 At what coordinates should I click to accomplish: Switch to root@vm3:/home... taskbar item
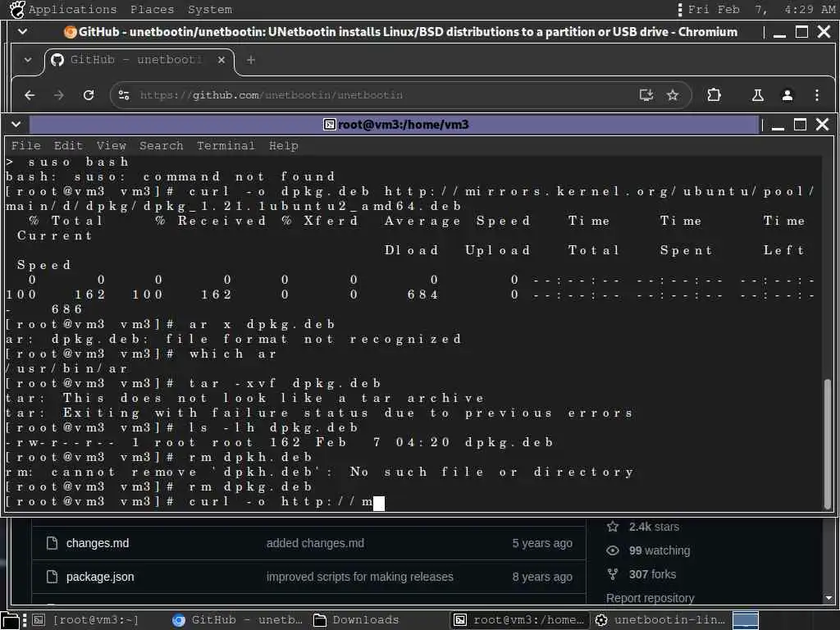(x=519, y=620)
